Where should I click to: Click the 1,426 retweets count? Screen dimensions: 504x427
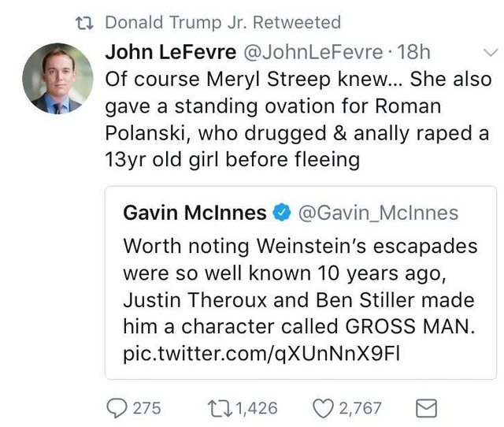(x=257, y=407)
